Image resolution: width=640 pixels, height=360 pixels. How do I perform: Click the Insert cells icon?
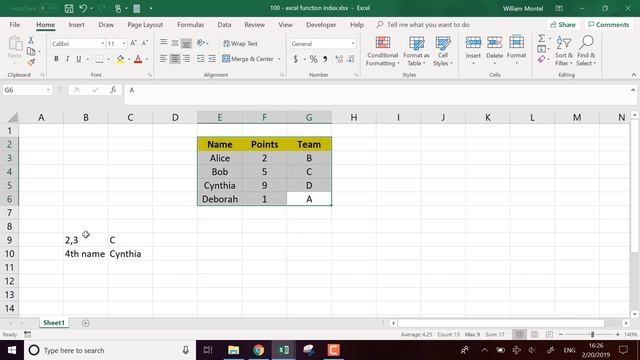(473, 42)
